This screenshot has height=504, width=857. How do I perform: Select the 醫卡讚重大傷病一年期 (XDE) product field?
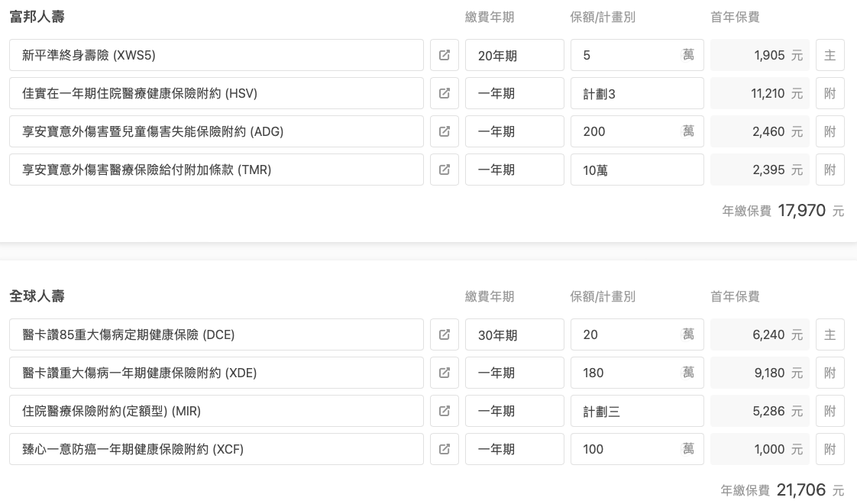216,373
